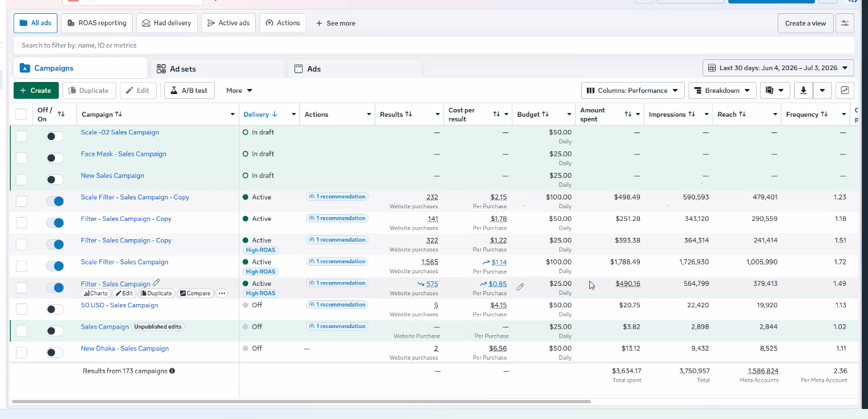Toggle on Scale -02 Sales Campaign

point(55,136)
